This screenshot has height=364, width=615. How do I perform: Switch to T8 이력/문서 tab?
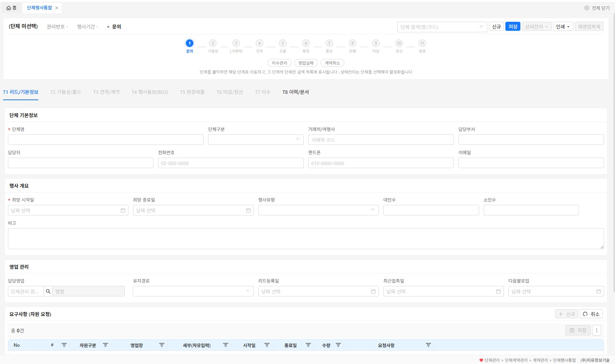pyautogui.click(x=295, y=92)
